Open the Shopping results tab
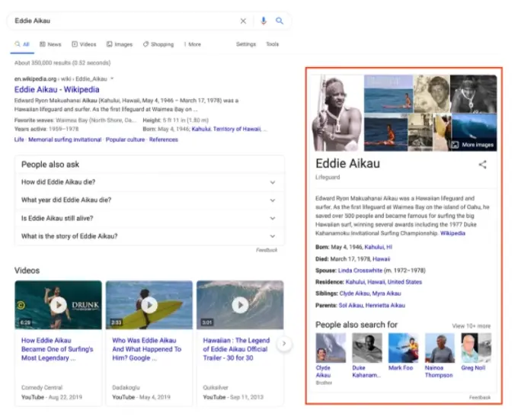Image resolution: width=518 pixels, height=420 pixels. pyautogui.click(x=158, y=44)
